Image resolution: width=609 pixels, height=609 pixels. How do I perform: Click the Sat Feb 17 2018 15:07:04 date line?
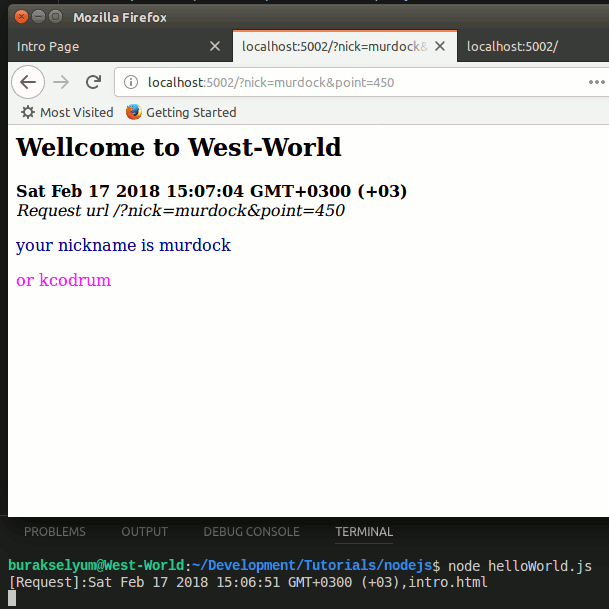click(x=212, y=191)
